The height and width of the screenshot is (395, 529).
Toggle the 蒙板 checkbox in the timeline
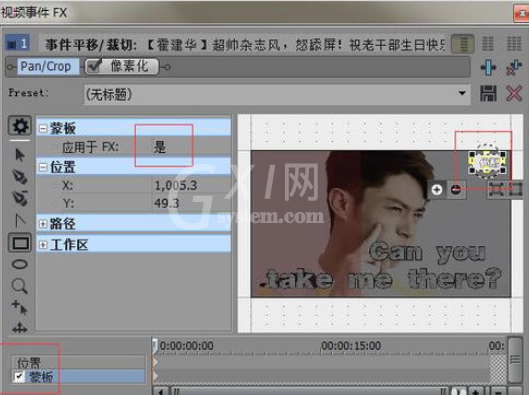click(19, 376)
